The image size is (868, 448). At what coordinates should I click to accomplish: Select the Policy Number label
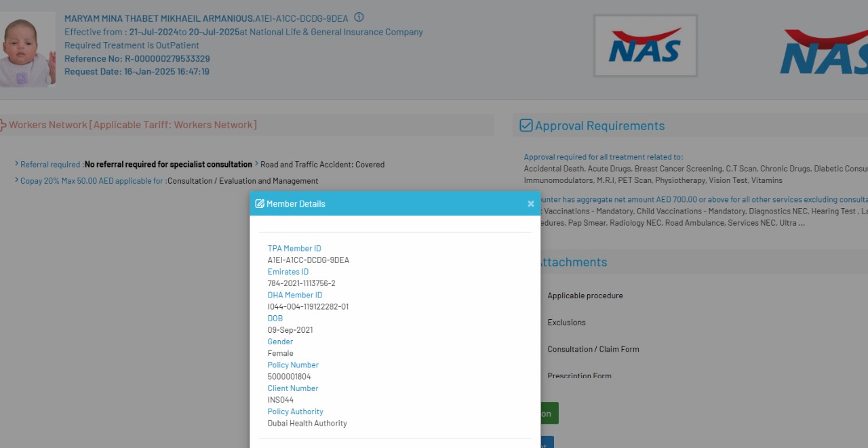click(293, 365)
